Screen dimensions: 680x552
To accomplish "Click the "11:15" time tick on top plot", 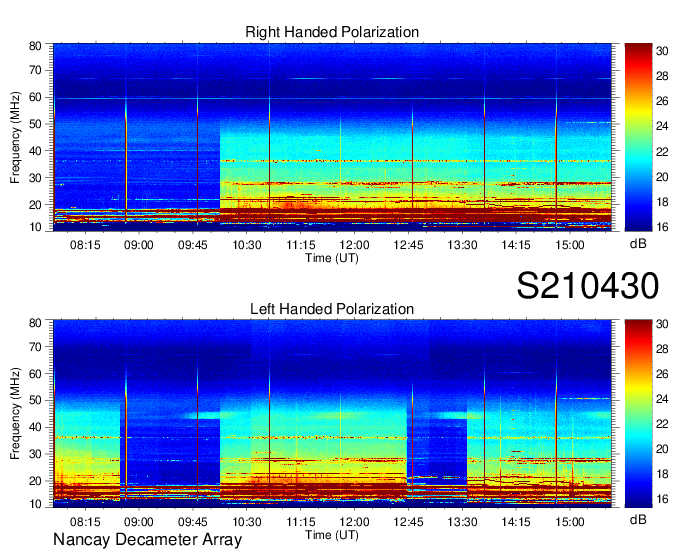I will point(301,245).
